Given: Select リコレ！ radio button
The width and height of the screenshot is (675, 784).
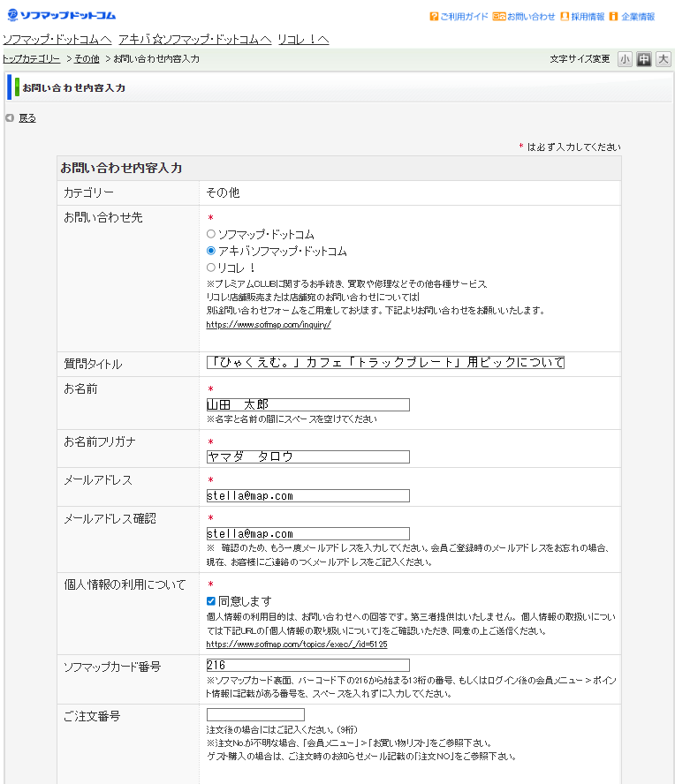Looking at the screenshot, I should point(211,268).
